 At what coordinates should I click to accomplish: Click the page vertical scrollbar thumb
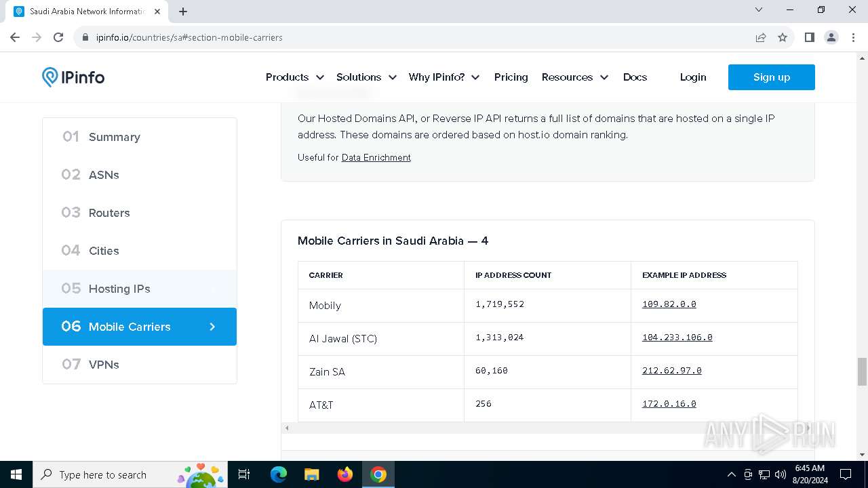[862, 371]
